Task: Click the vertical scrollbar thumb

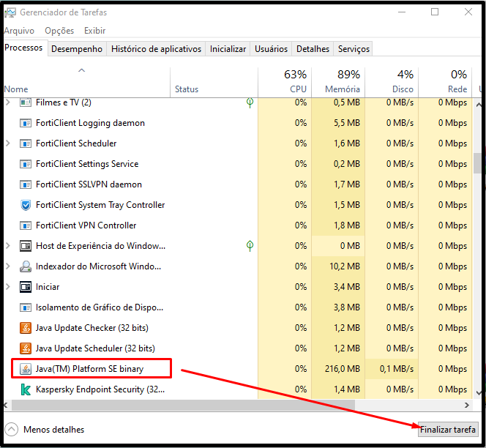Action: [479, 163]
